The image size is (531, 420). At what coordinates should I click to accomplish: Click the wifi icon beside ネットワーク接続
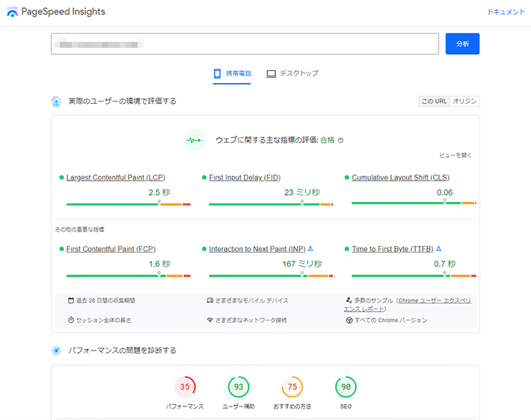pos(210,320)
